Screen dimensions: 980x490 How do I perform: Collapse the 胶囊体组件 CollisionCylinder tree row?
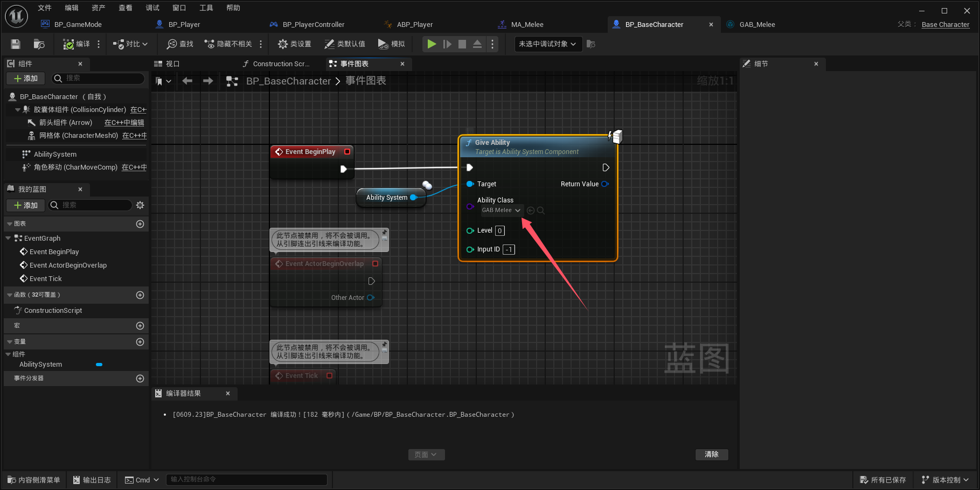pyautogui.click(x=18, y=110)
